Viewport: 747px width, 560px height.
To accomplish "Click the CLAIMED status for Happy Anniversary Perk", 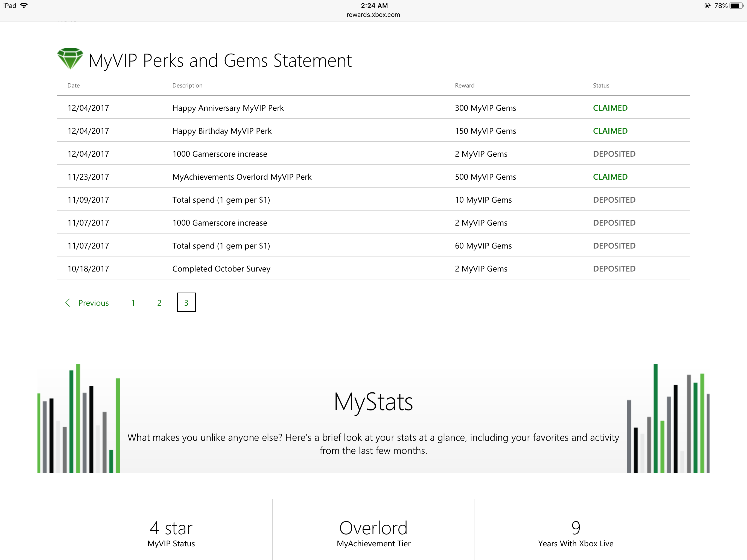I will (610, 108).
